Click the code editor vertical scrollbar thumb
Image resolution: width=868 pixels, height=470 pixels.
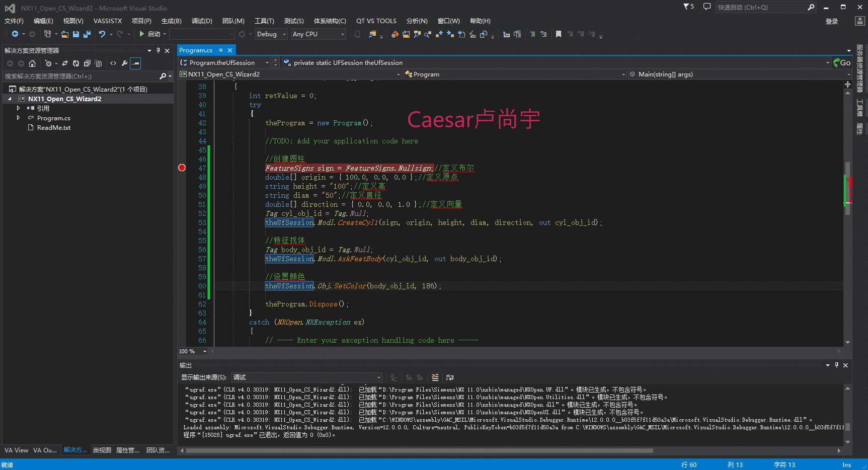pyautogui.click(x=848, y=188)
